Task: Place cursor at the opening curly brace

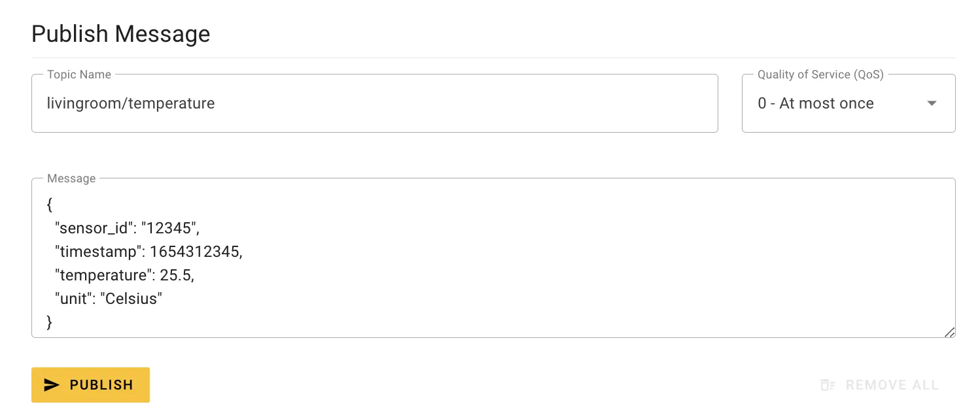Action: coord(50,205)
